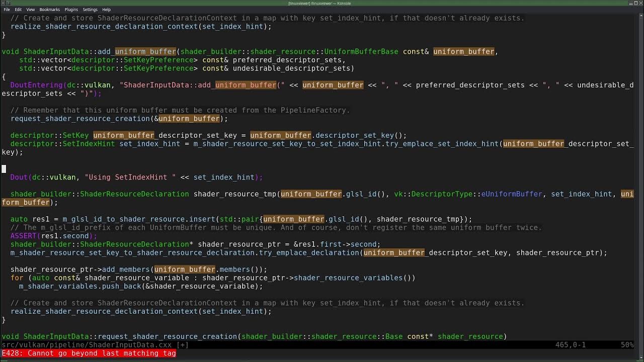644x362 pixels.
Task: Click the vim cursor block on the empty line
Action: (4, 169)
